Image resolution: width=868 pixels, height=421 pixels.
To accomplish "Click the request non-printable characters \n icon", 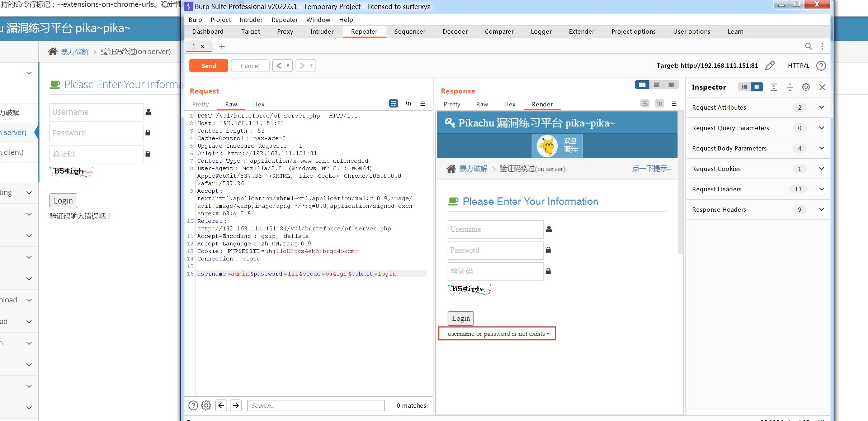I will point(408,104).
